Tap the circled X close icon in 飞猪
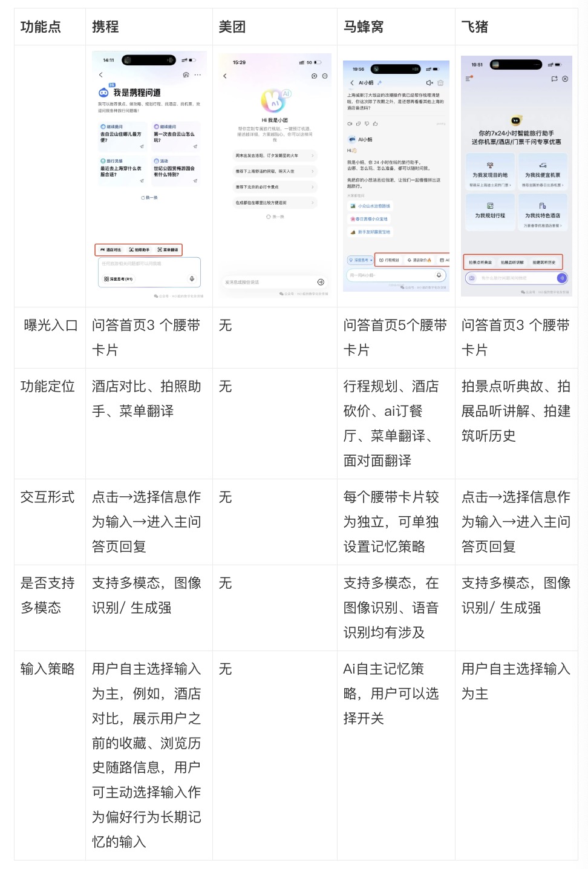This screenshot has width=588, height=869. 565,79
